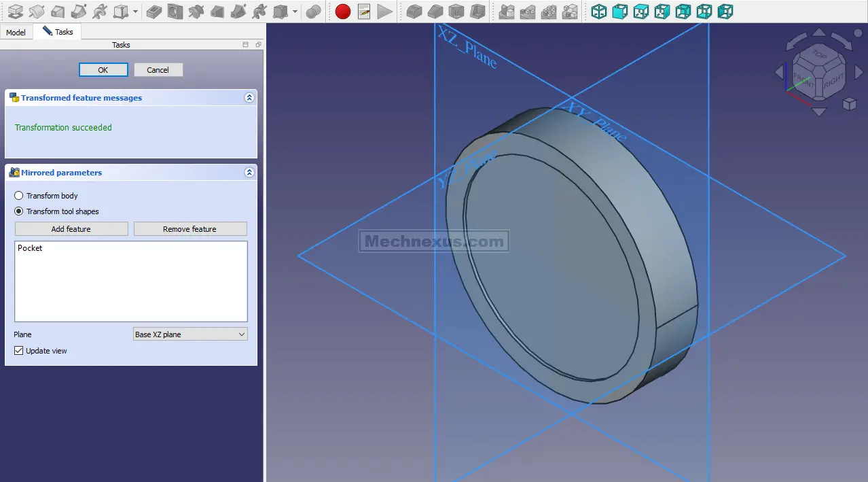This screenshot has width=868, height=482.
Task: Select the Chamfer tool icon
Action: point(435,12)
